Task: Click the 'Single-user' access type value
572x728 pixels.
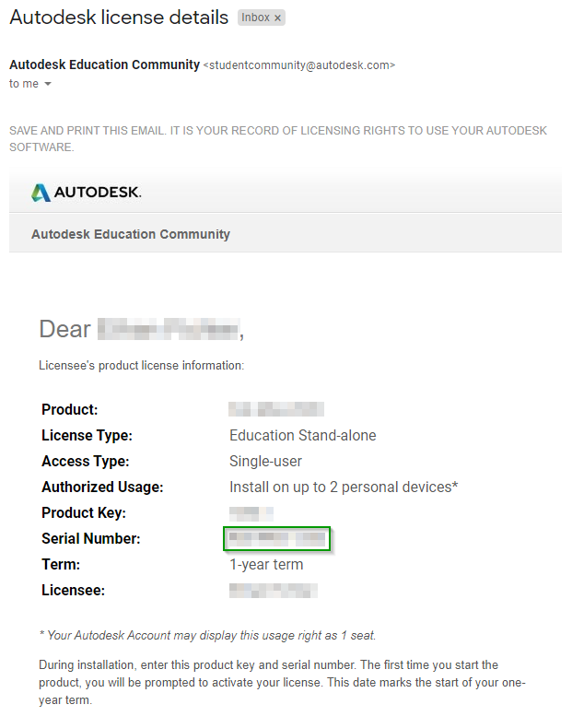Action: point(265,461)
